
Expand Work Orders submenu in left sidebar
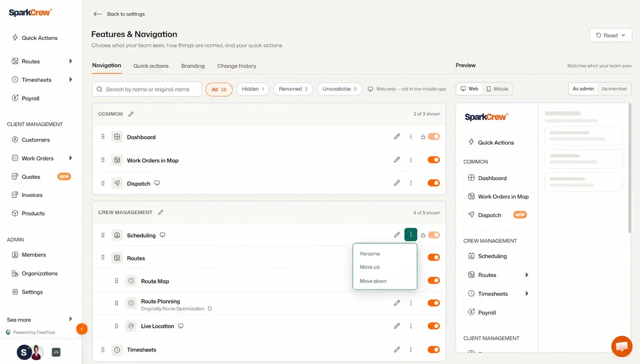pos(70,158)
